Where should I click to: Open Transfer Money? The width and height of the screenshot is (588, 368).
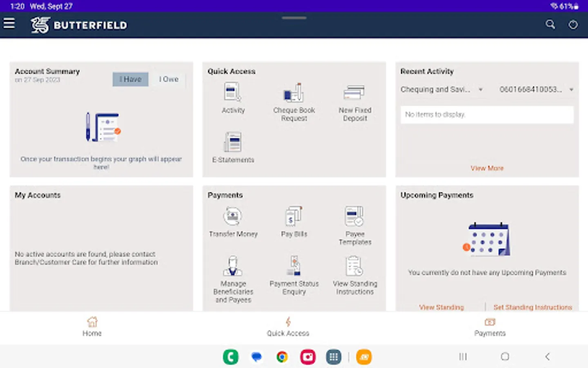coord(233,222)
